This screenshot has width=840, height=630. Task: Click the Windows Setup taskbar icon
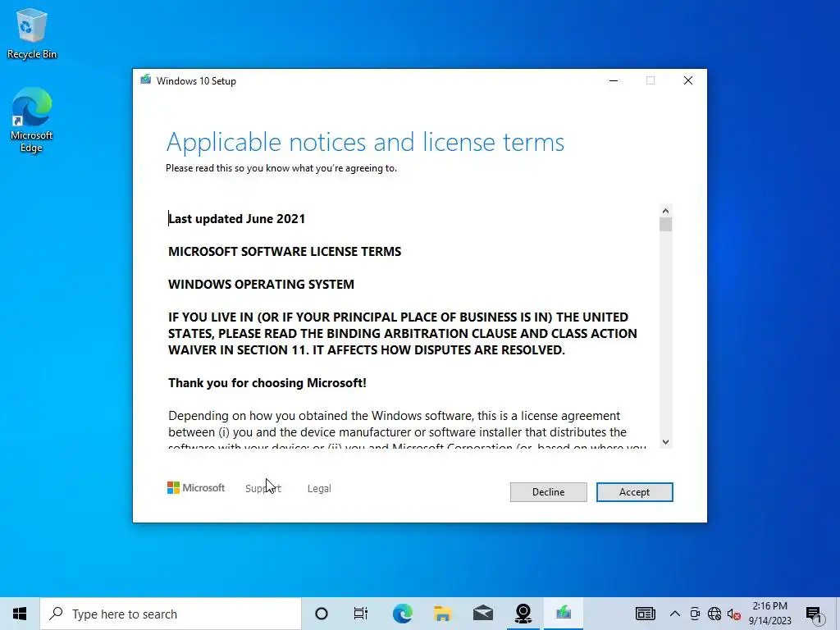coord(563,614)
